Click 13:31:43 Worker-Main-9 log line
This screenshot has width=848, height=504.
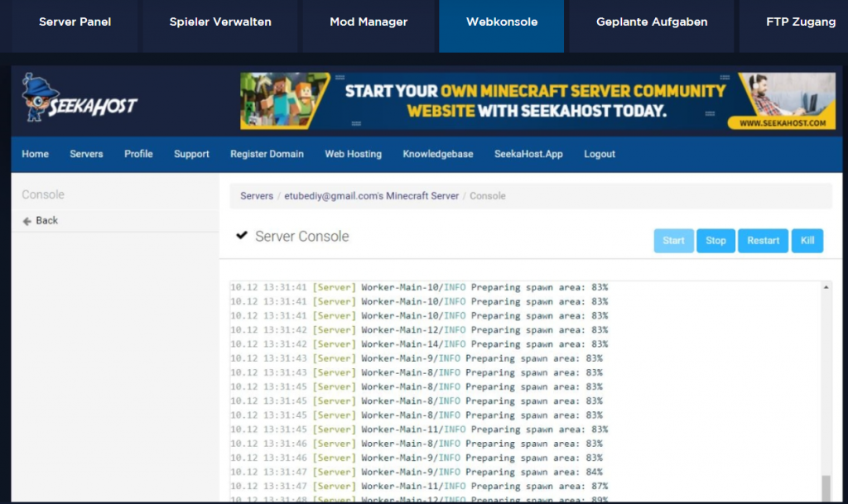click(x=417, y=358)
